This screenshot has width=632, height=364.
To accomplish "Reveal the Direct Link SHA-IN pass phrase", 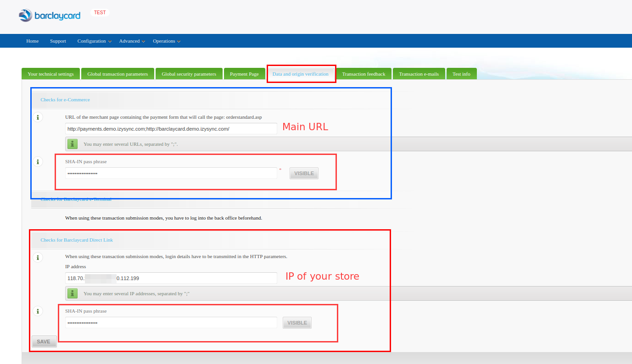I will pyautogui.click(x=297, y=323).
